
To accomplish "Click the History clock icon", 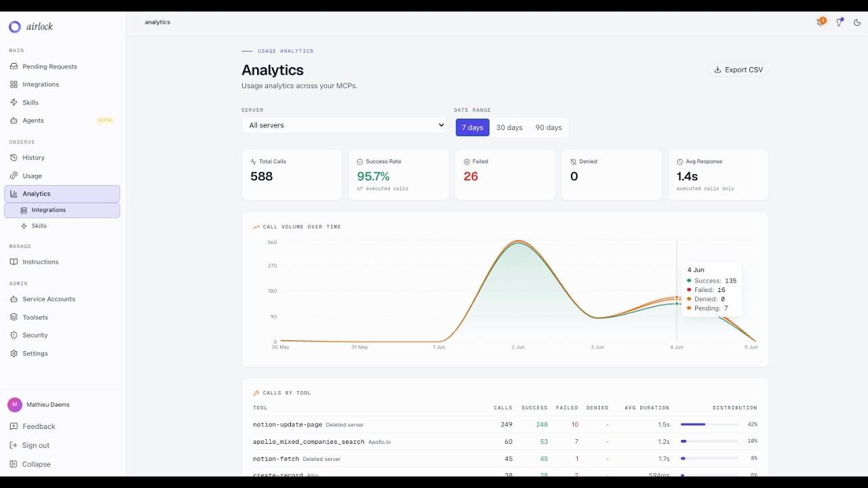I will tap(14, 157).
